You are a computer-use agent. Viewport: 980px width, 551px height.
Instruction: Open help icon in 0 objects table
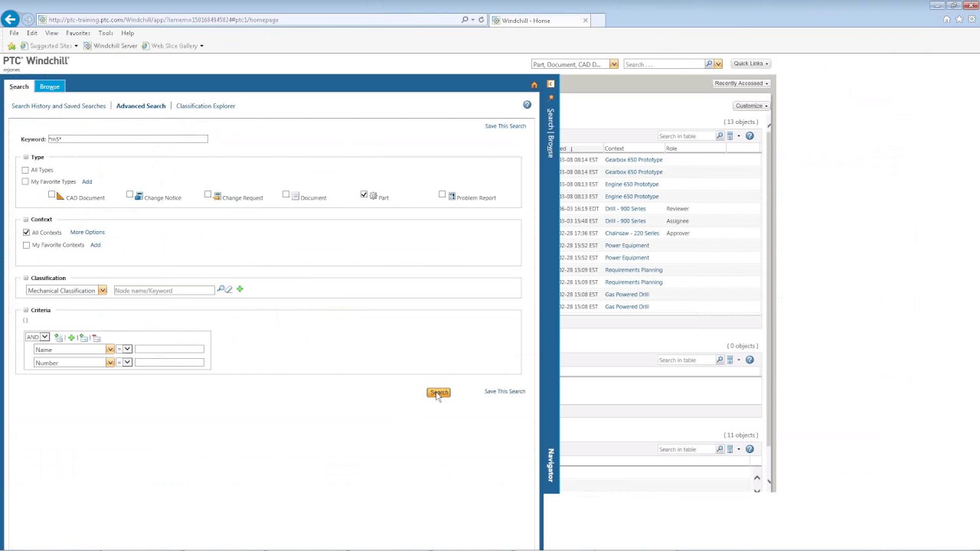[x=750, y=360]
